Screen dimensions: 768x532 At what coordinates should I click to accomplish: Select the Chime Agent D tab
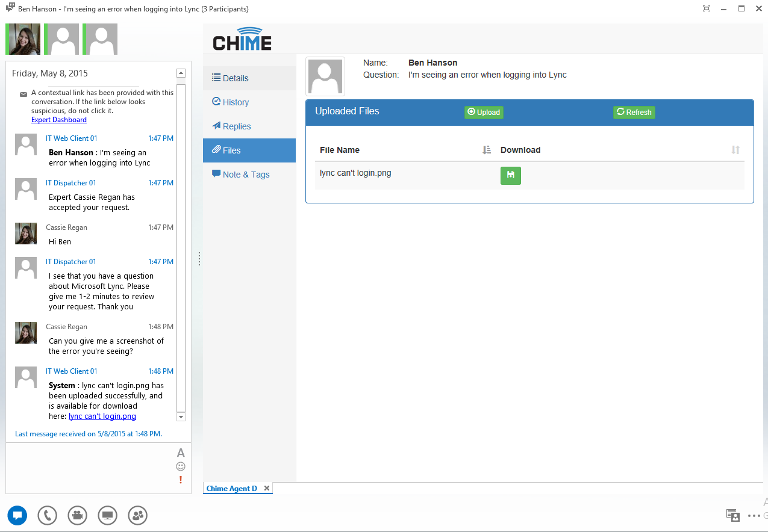(x=232, y=489)
